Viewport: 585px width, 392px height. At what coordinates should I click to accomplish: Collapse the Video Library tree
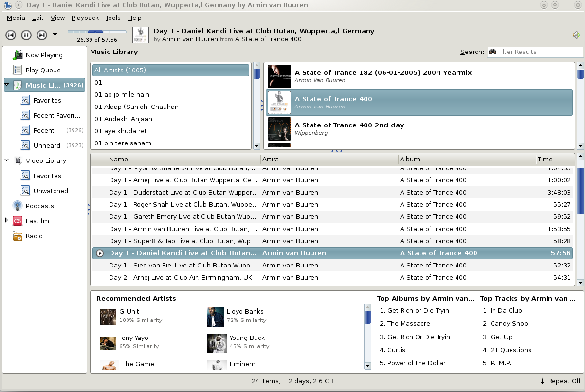(7, 160)
